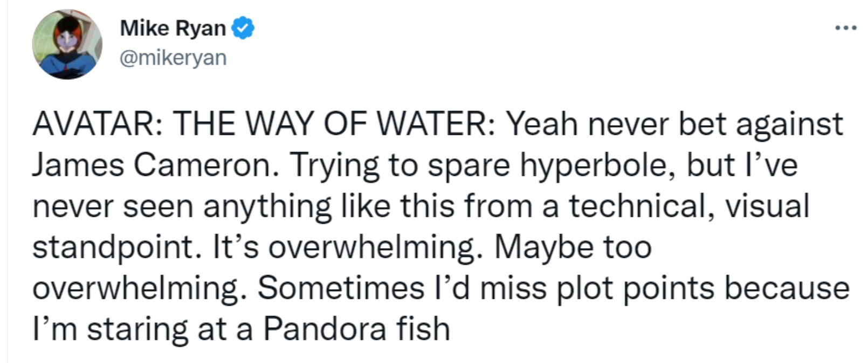
Task: Click the phrase "Maybe too" in the tweet
Action: click(573, 247)
